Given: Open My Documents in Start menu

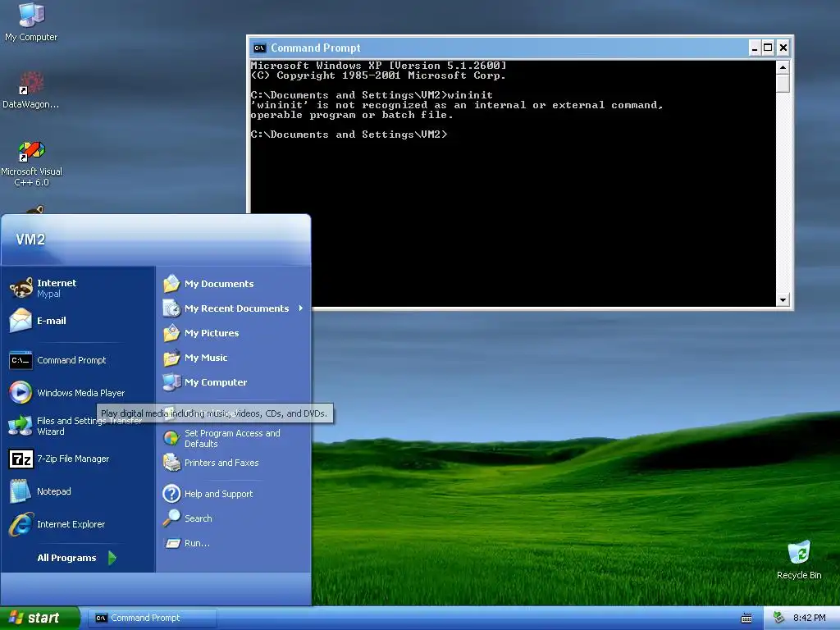Looking at the screenshot, I should pos(234,283).
